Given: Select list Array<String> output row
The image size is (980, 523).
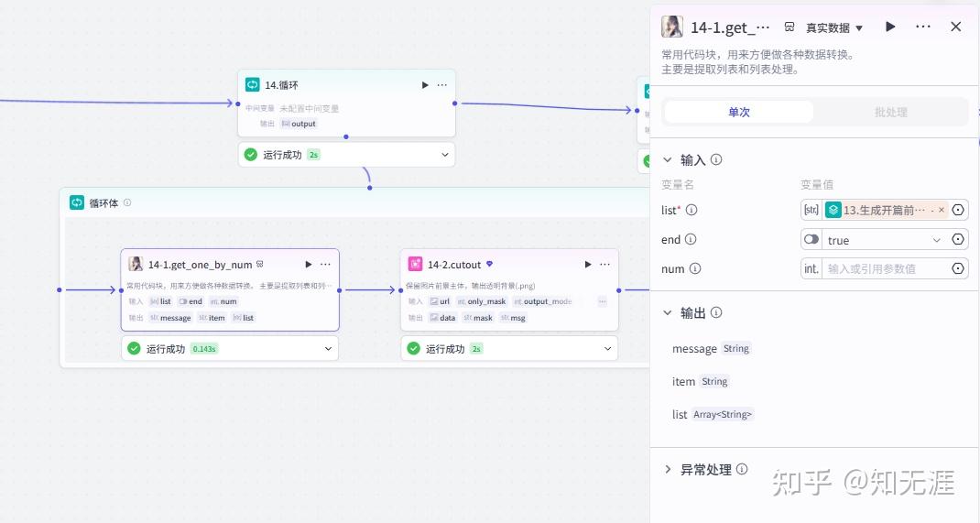Looking at the screenshot, I should [x=713, y=414].
